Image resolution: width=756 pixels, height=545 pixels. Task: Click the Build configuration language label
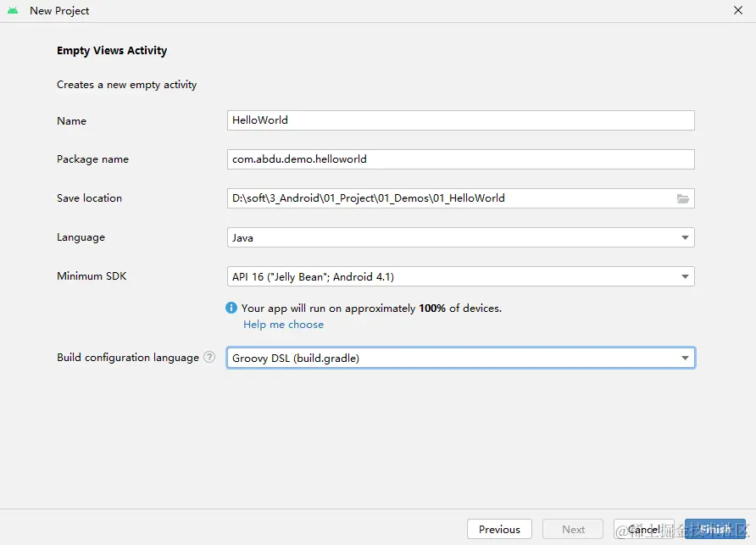pyautogui.click(x=128, y=358)
